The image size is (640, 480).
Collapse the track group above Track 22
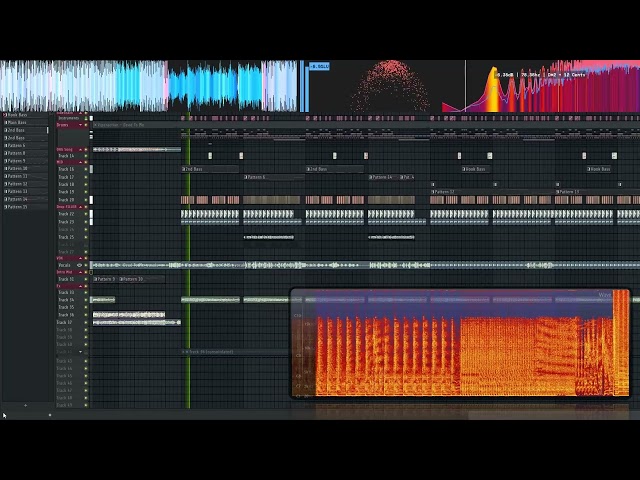[80, 207]
